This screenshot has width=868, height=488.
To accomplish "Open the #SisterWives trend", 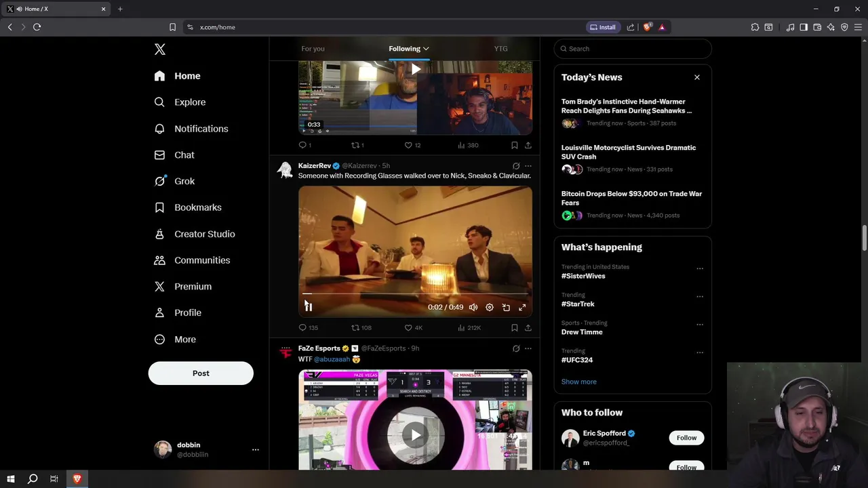I will (583, 277).
